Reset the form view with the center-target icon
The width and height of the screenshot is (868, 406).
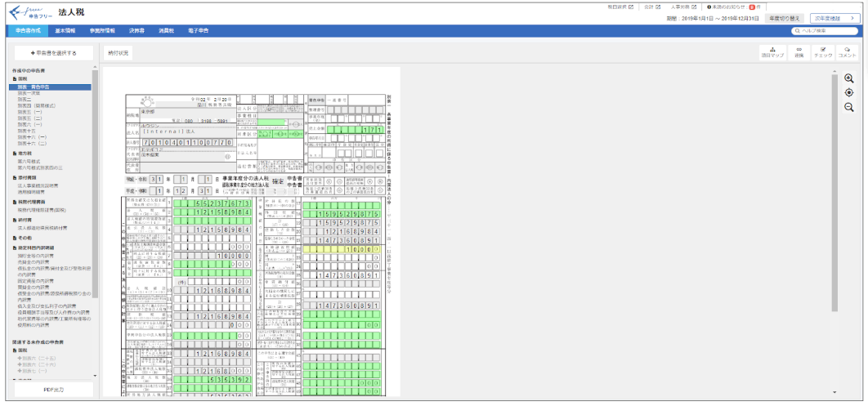click(x=848, y=93)
